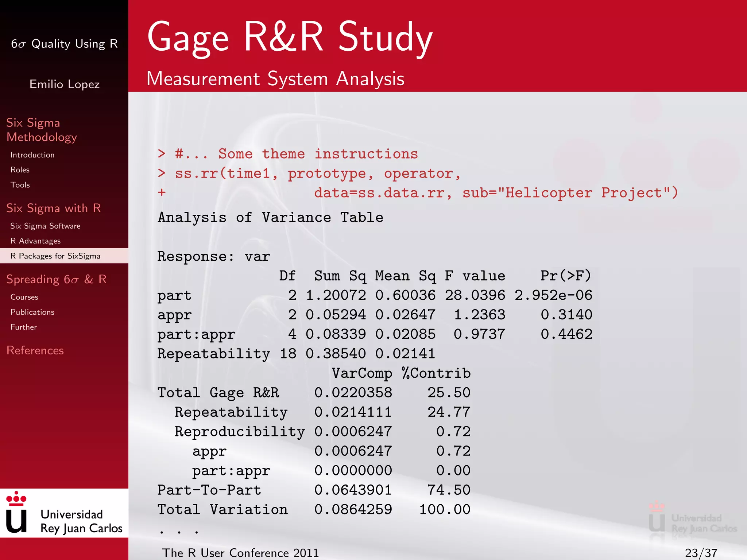Click the Universidad Rey Juan Carlos logo
Viewport: 747px width, 560px height.
(x=64, y=513)
